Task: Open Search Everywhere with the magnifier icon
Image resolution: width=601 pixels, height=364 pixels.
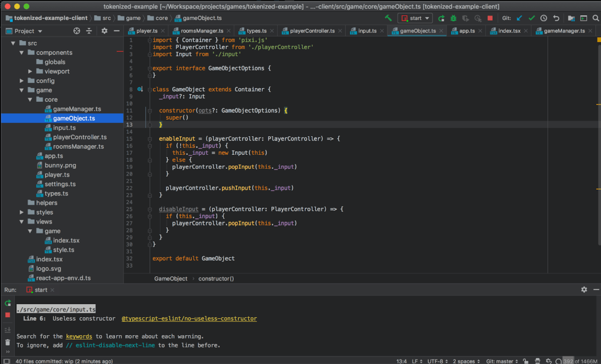Action: [x=595, y=18]
